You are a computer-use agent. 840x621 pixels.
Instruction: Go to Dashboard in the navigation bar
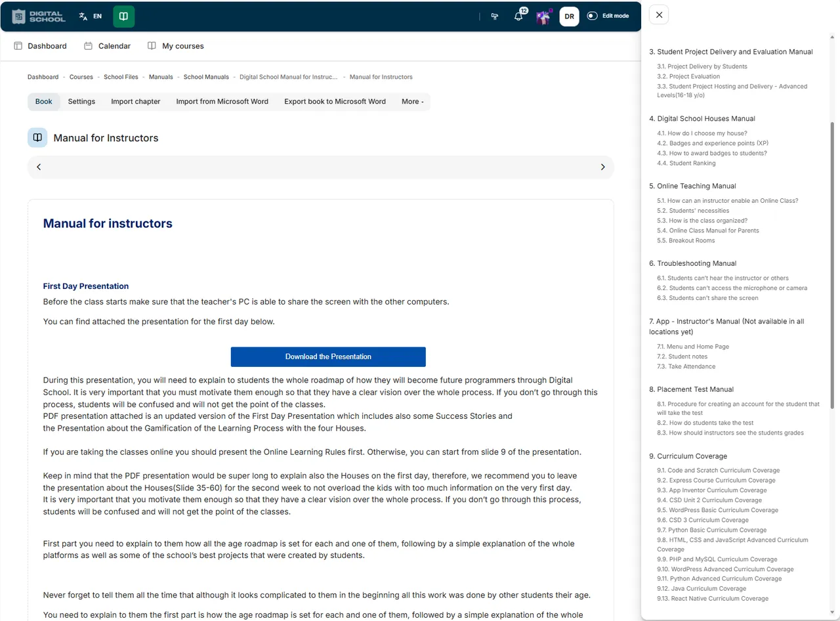click(x=40, y=46)
